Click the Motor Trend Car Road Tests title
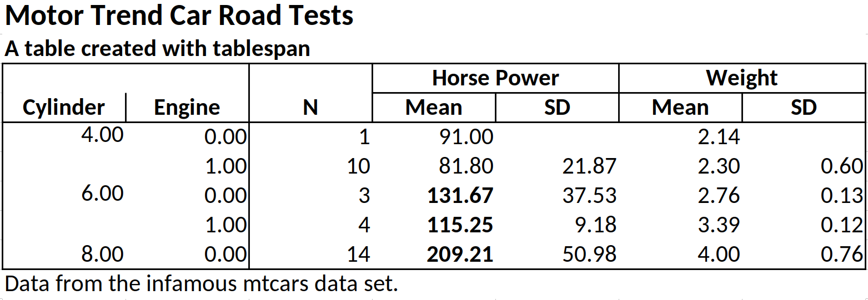The height and width of the screenshot is (300, 868). [179, 16]
